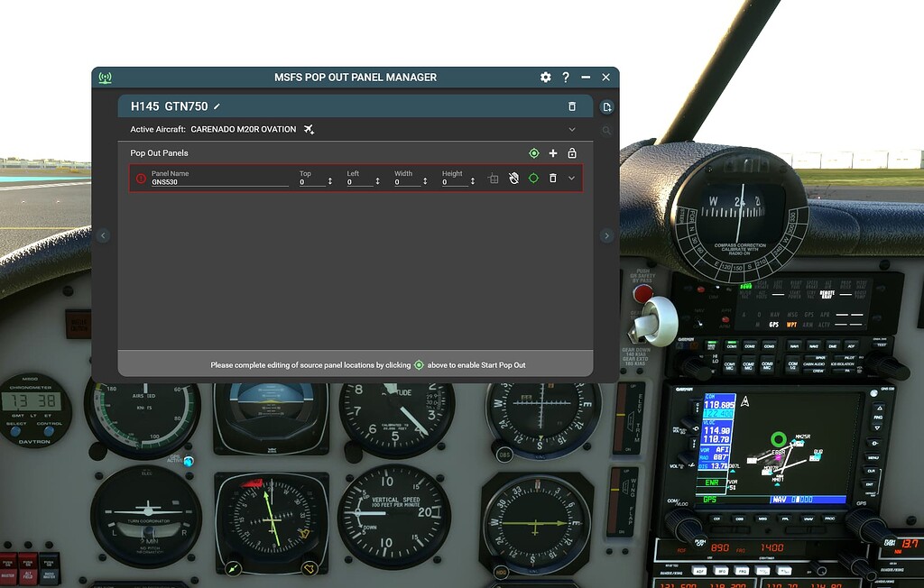Viewport: 924px width, 588px height.
Task: Click the green circle to edit GNS530 panel location
Action: pyautogui.click(x=533, y=178)
